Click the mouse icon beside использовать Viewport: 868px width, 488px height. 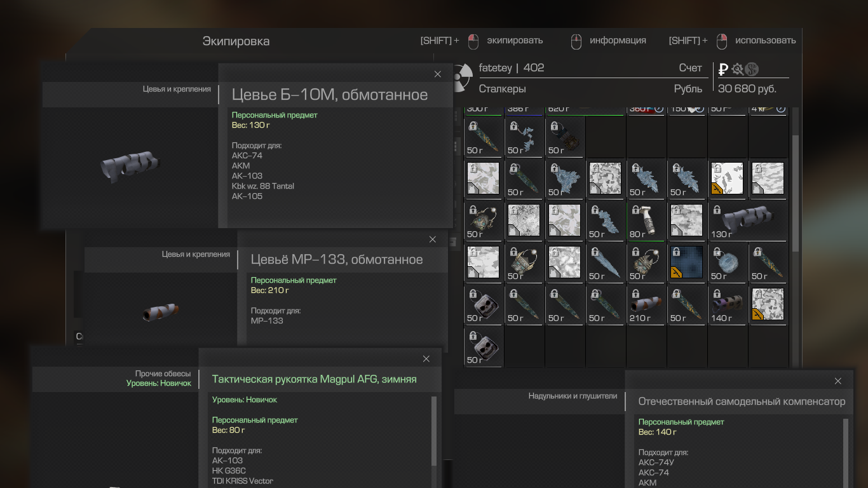pyautogui.click(x=722, y=41)
